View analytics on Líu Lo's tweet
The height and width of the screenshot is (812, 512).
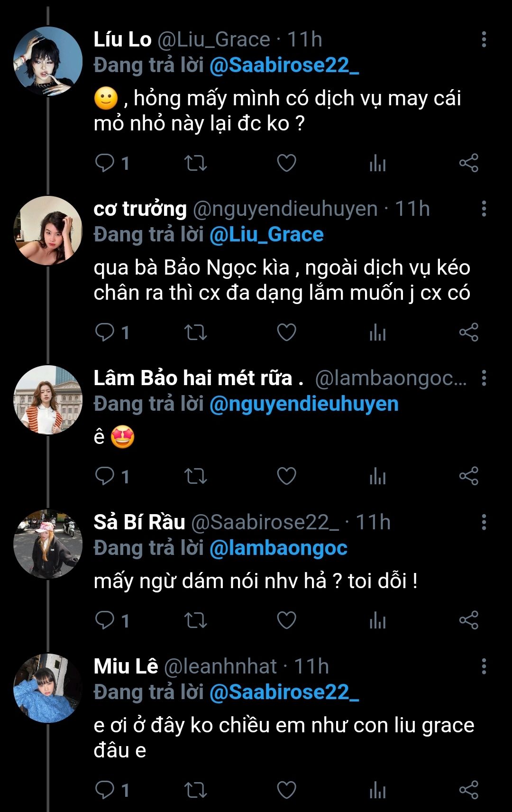click(377, 163)
